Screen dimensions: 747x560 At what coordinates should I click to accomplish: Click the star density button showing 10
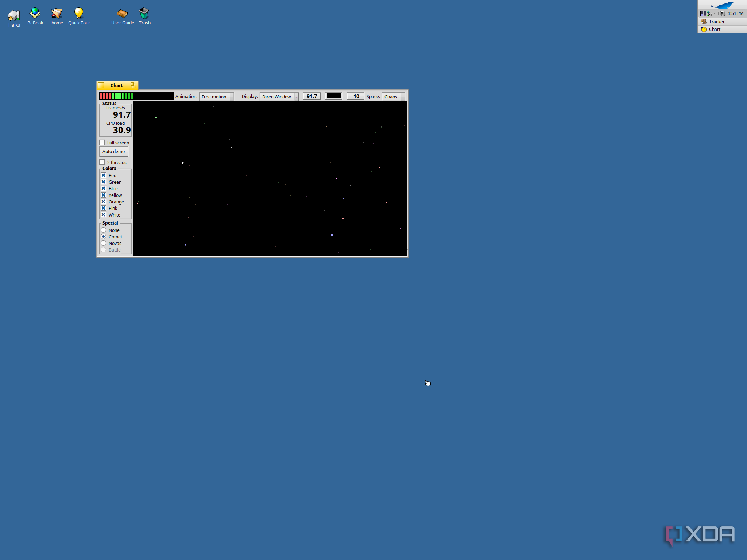(x=356, y=96)
